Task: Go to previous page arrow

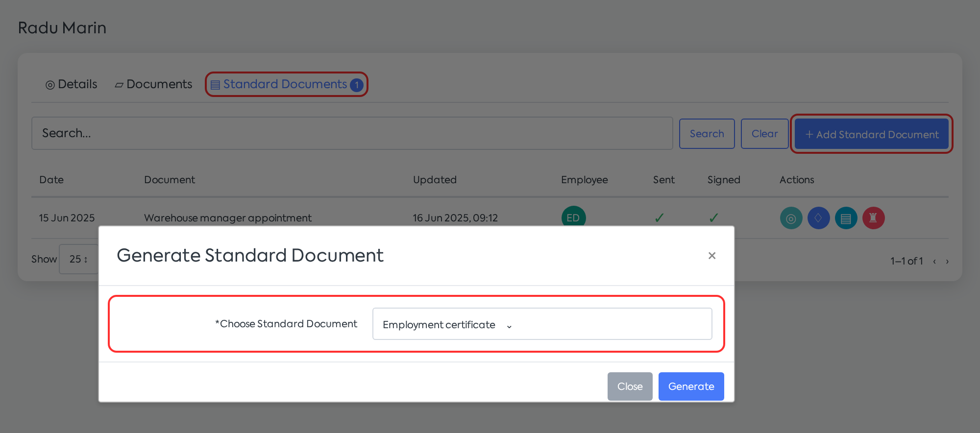Action: [934, 261]
